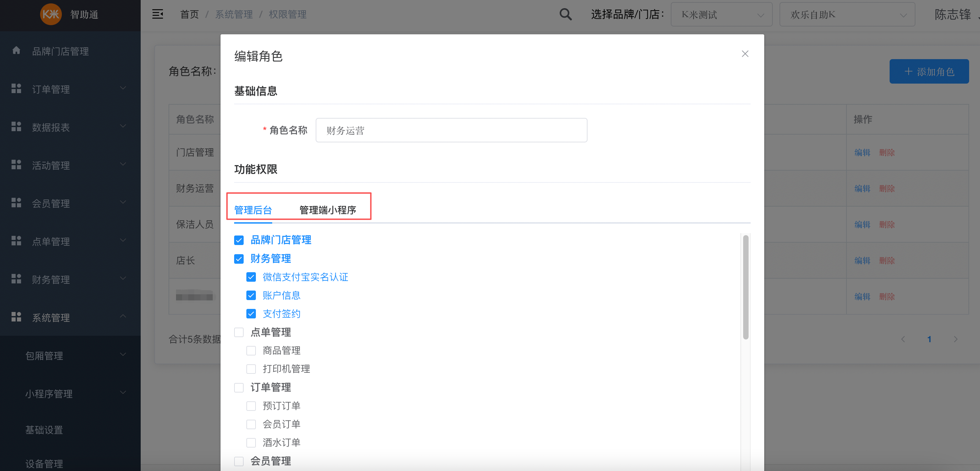980x471 pixels.
Task: Toggle the sidebar collapse hamburger icon
Action: click(x=158, y=15)
